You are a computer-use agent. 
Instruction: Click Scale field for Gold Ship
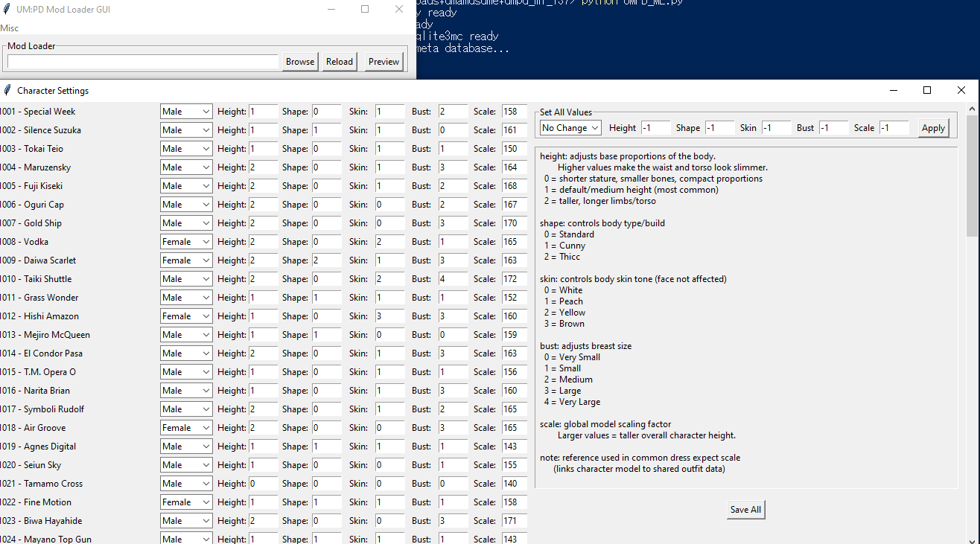click(515, 223)
